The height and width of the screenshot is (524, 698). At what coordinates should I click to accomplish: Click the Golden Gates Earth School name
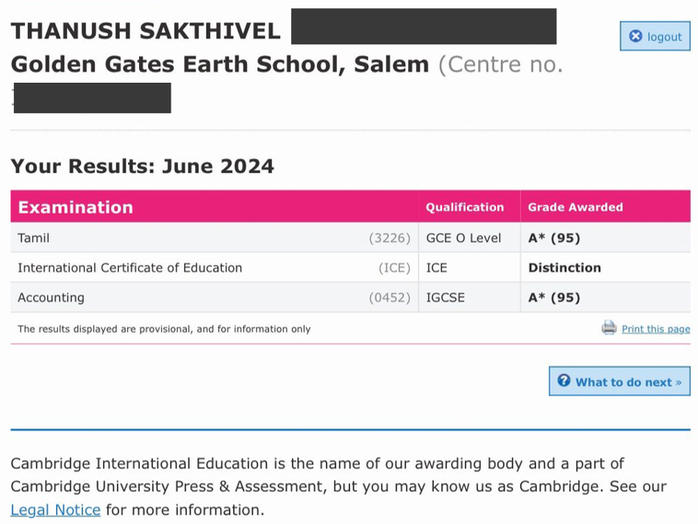click(220, 65)
